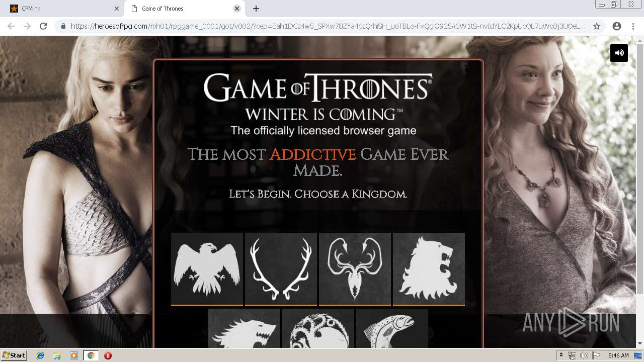Reload the current page

click(43, 26)
